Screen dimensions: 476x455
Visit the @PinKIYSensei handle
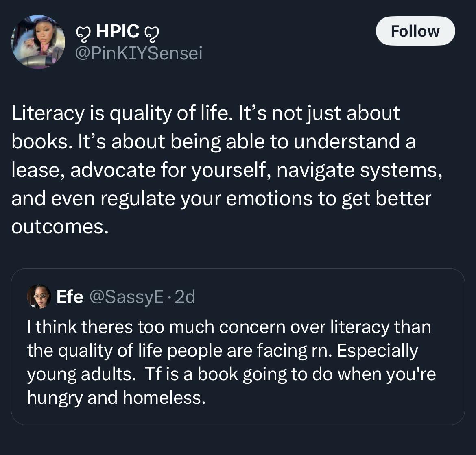coord(139,53)
